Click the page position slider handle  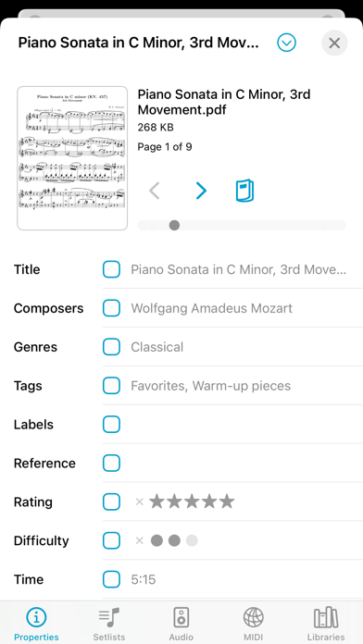click(174, 225)
